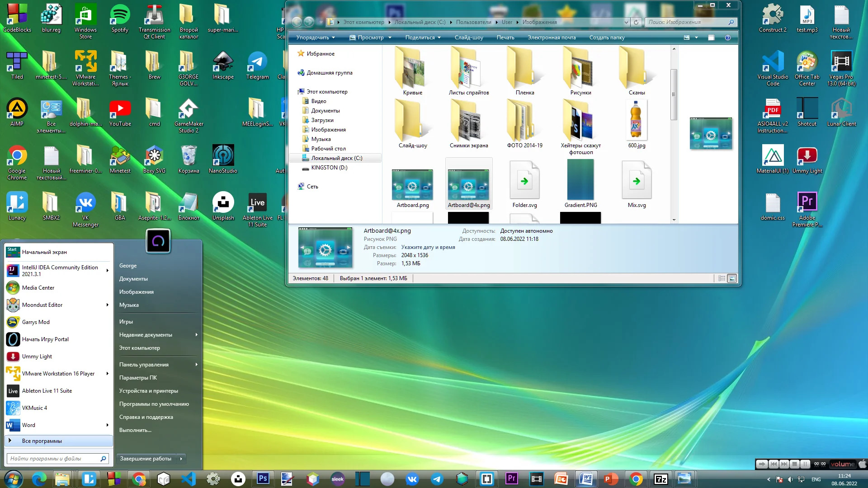The height and width of the screenshot is (488, 868).
Task: Expand the Недавние документы submenu arrow
Action: [x=196, y=335]
